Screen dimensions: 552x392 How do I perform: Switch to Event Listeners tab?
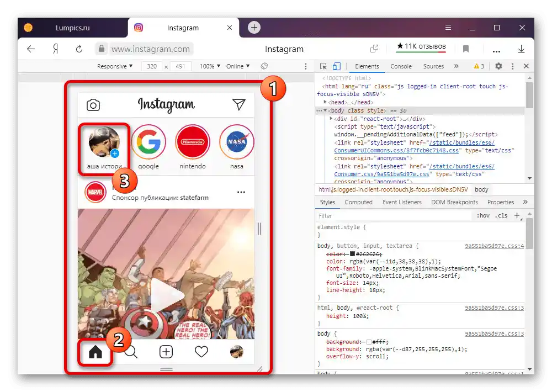(x=402, y=202)
